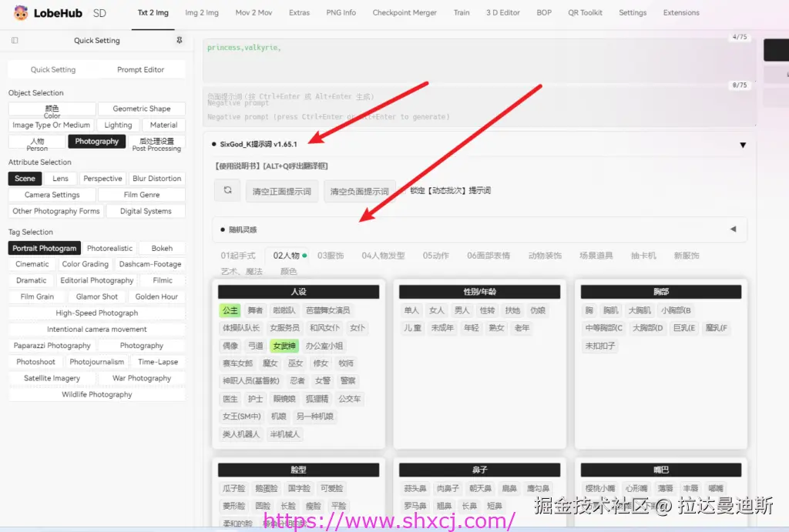Open the 03服饰 category tab

tap(331, 256)
